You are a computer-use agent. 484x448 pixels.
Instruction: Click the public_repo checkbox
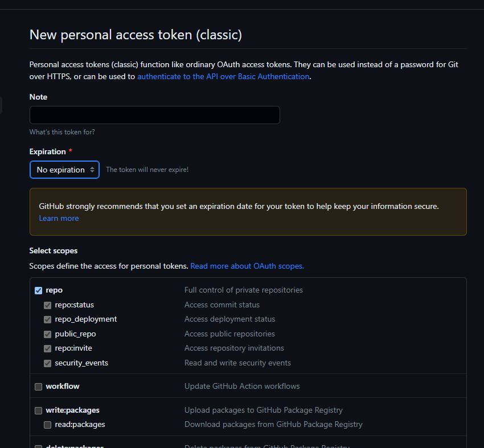coord(48,334)
